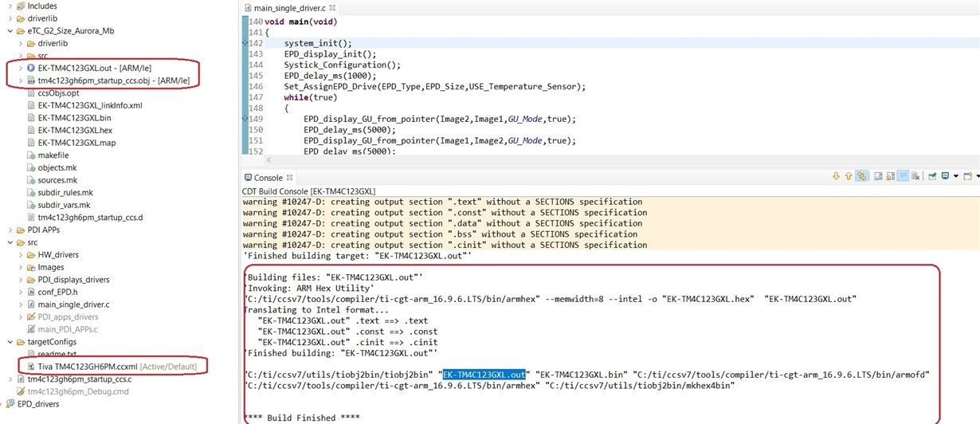Click conf_EPD.h header file icon
This screenshot has width=980, height=424.
click(31, 292)
